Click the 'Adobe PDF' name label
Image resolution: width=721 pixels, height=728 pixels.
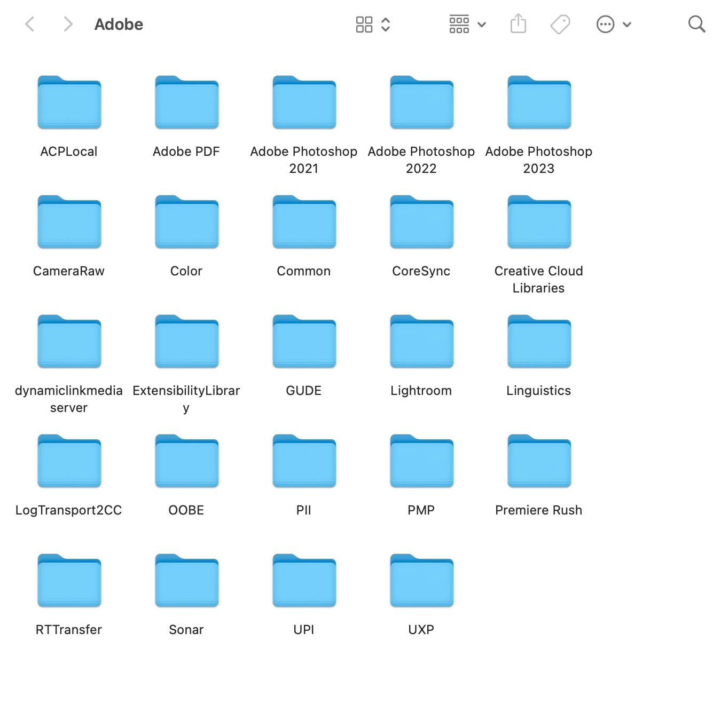point(186,152)
